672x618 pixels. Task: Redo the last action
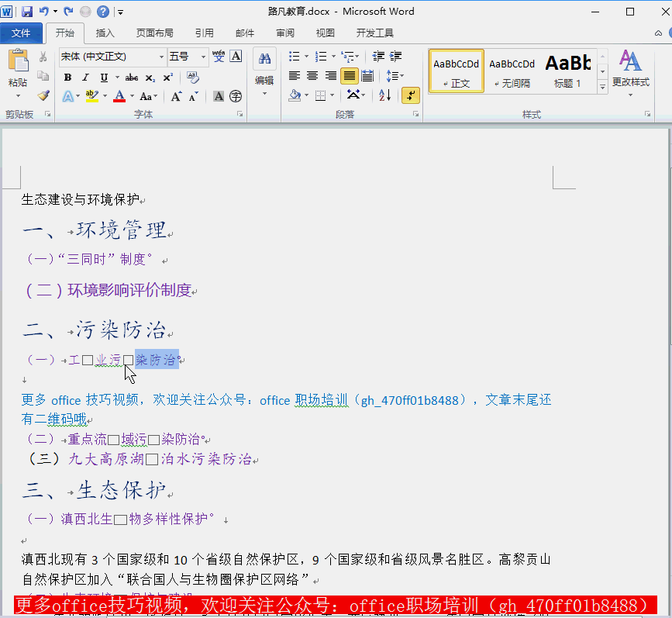tap(68, 12)
